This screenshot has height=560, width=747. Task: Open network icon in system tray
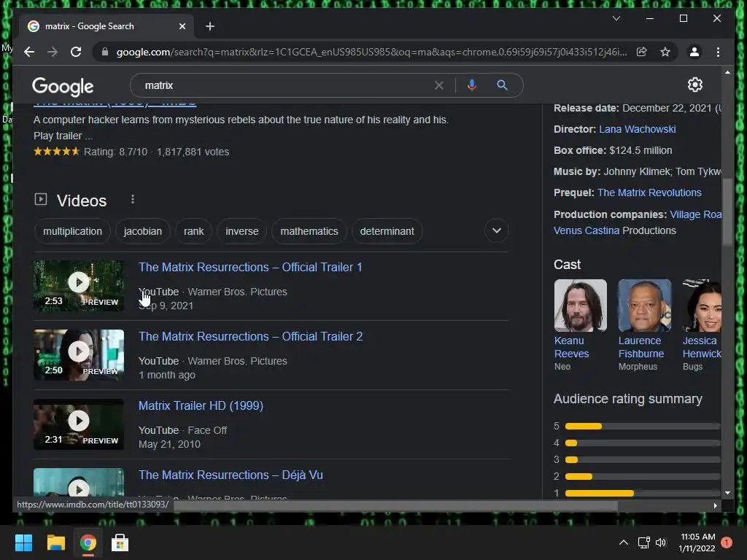[643, 542]
